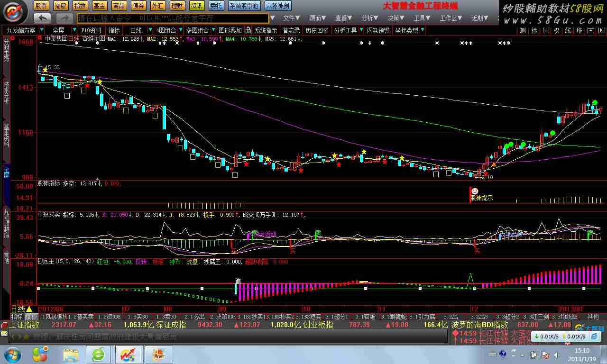Click the stock chart app taskbar icon

click(128, 354)
